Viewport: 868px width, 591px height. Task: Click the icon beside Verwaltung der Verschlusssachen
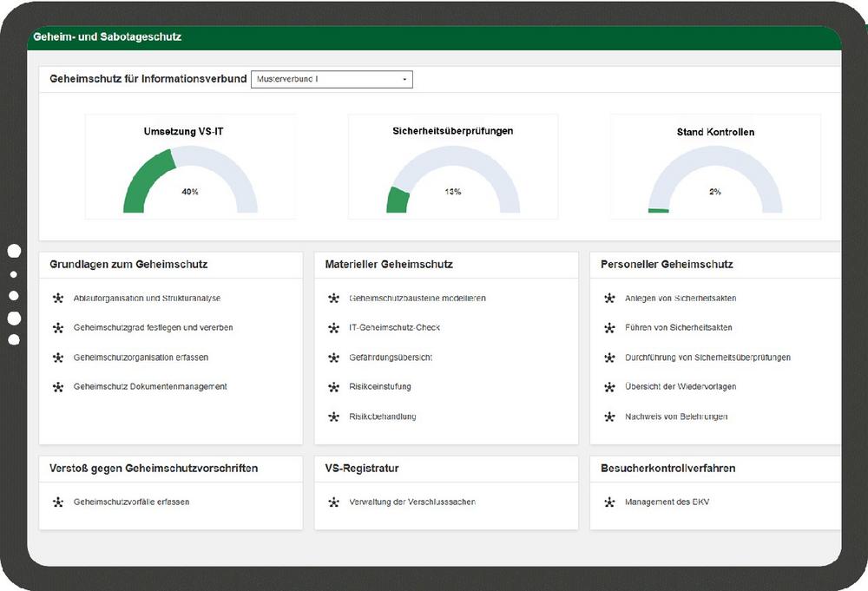pos(333,502)
